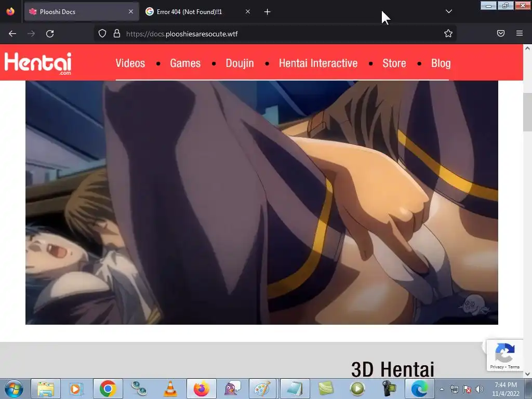
Task: Open the Windows Start menu
Action: pyautogui.click(x=14, y=389)
